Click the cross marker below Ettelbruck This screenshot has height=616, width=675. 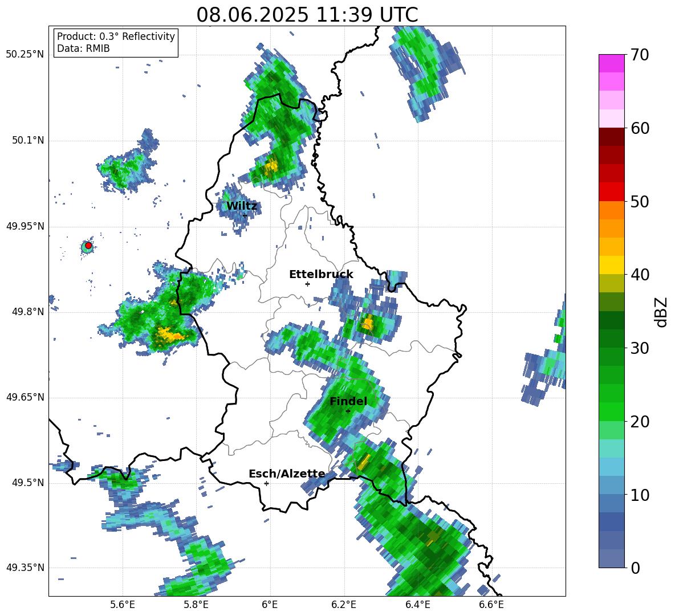[x=307, y=284]
